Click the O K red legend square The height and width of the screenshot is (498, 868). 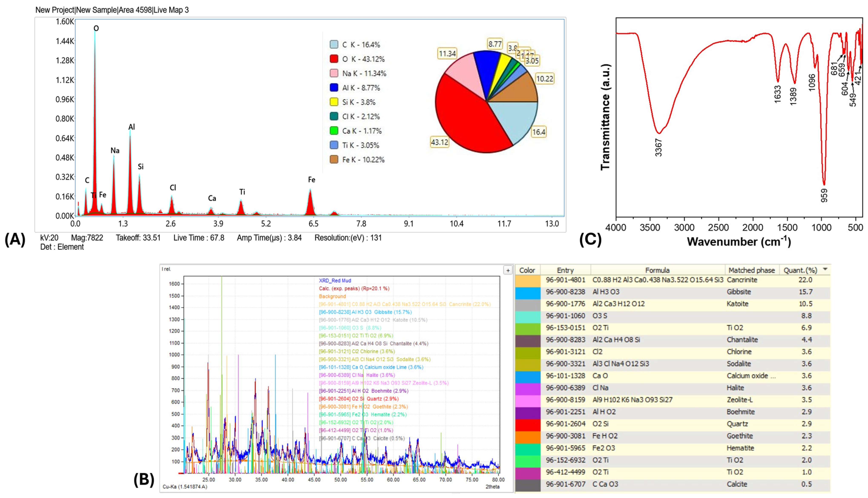pos(334,59)
